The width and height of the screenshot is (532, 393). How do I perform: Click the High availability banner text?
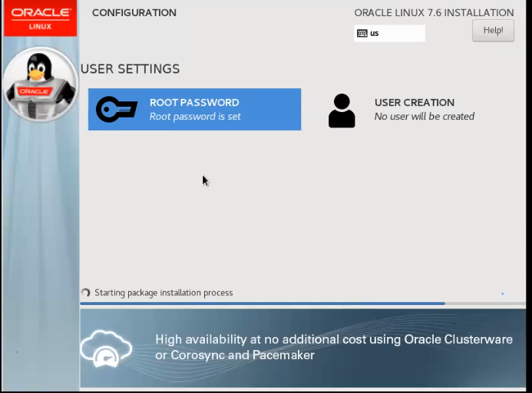pyautogui.click(x=334, y=347)
